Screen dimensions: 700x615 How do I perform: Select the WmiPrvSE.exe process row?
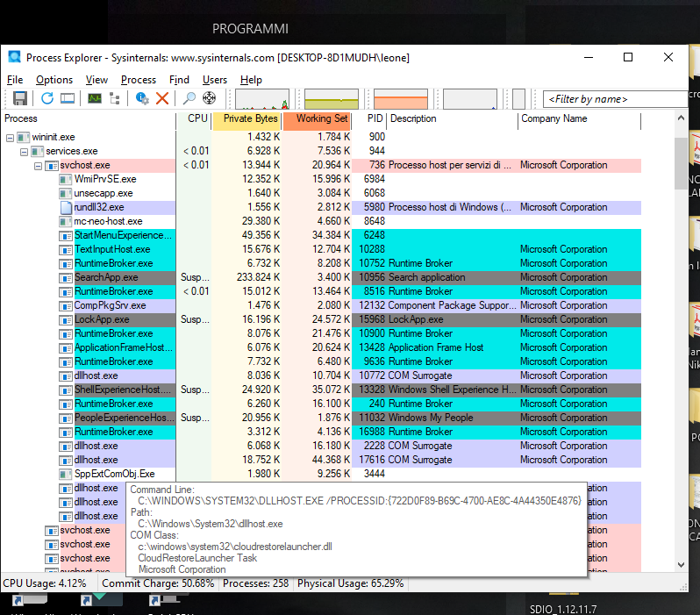(x=320, y=179)
